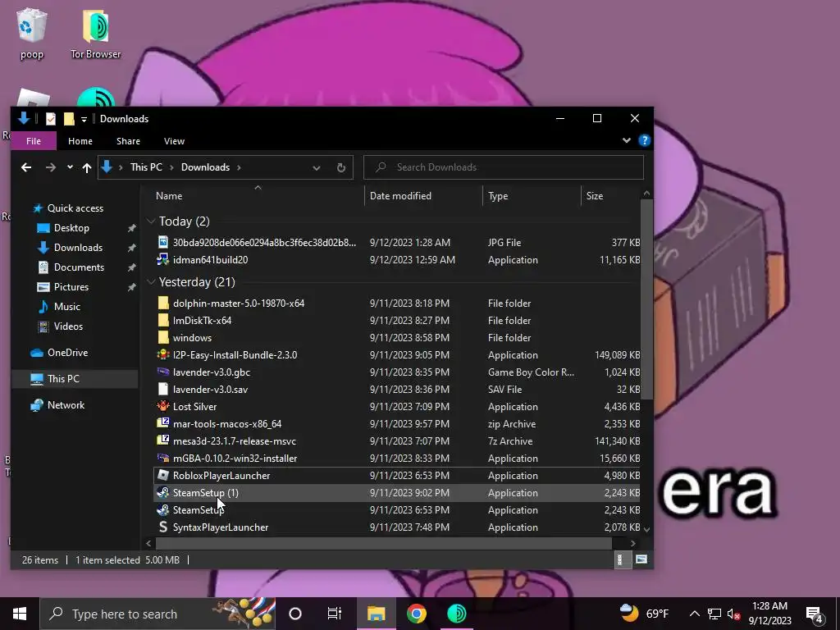Click the New folder icon in title bar

click(x=69, y=119)
